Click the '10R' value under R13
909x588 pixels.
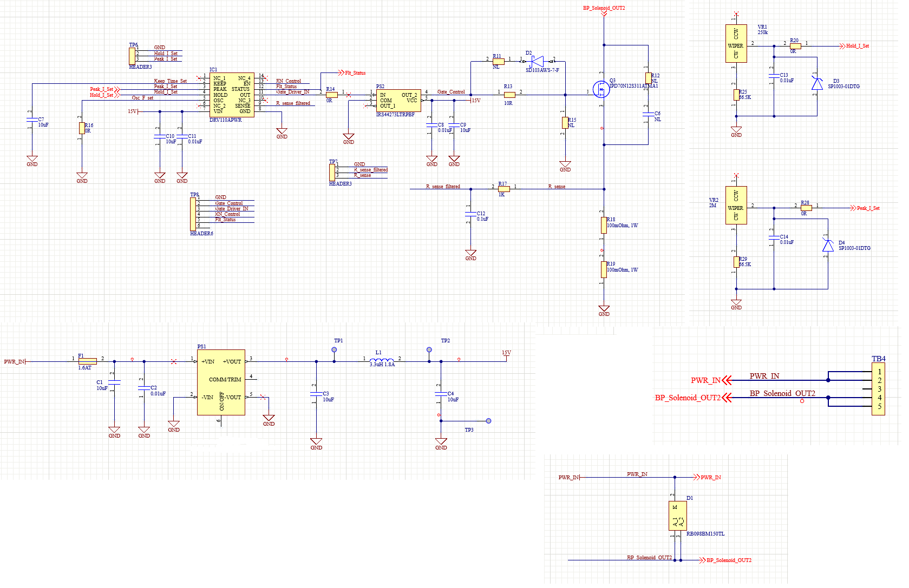[508, 103]
